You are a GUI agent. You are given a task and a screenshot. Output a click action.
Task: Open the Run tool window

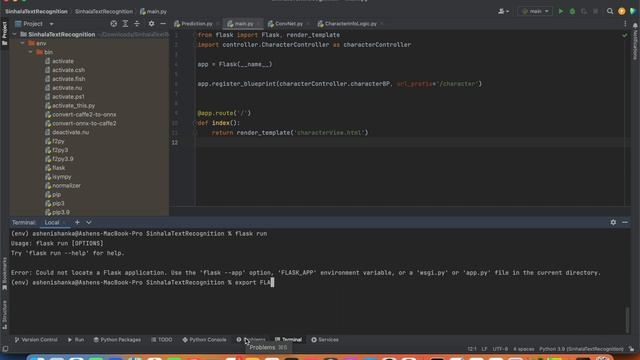pos(76,340)
